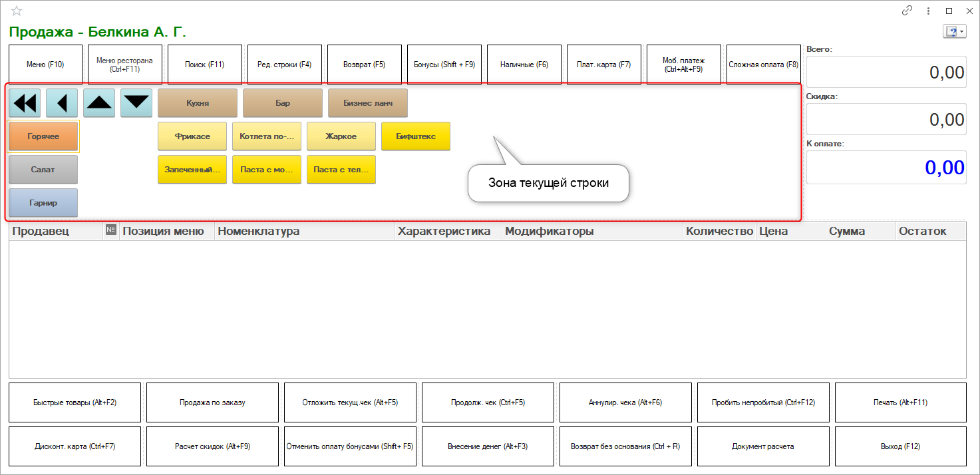This screenshot has width=980, height=475.
Task: Switch to the Кухня menu section
Action: click(x=198, y=103)
